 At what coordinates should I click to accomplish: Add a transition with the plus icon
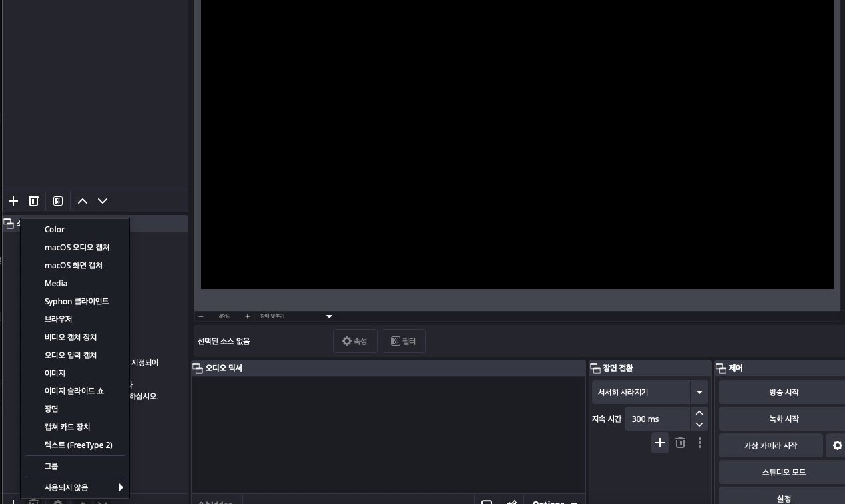660,443
